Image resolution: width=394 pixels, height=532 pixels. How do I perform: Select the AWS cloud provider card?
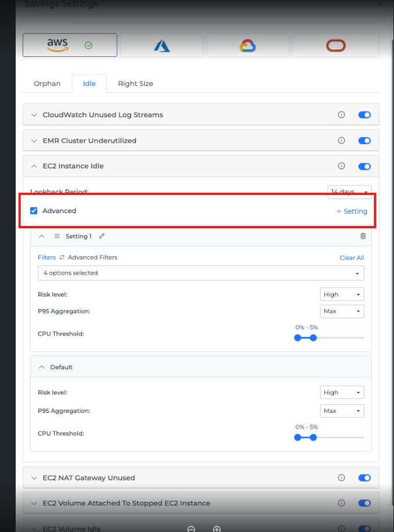pyautogui.click(x=70, y=45)
